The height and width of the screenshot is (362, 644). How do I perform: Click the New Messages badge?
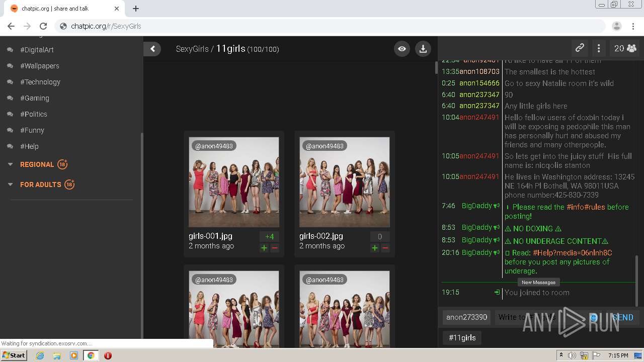pos(538,282)
